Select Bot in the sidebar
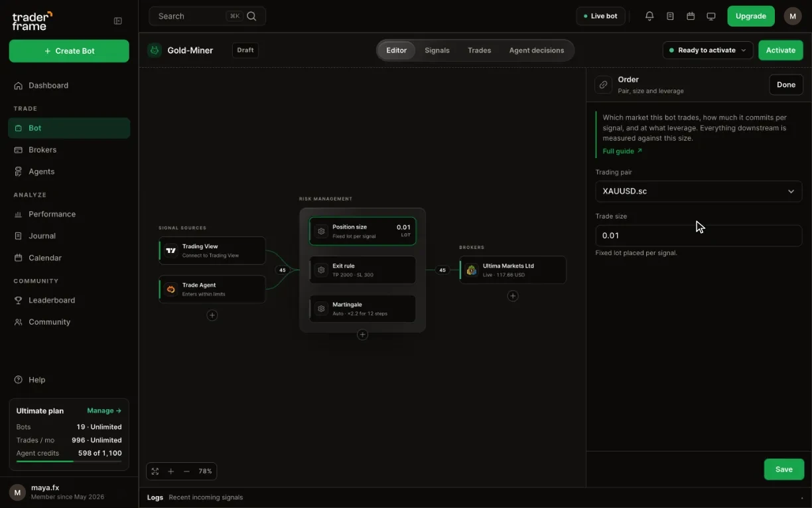 (x=69, y=128)
